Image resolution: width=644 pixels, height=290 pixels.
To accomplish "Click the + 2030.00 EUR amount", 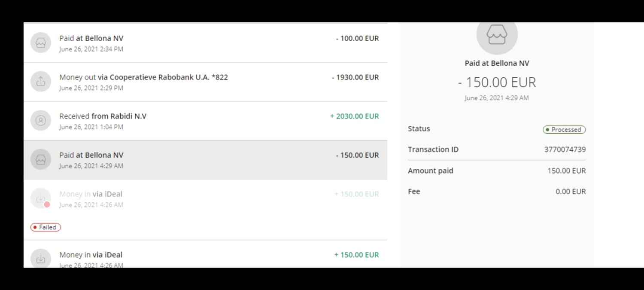I will (354, 116).
